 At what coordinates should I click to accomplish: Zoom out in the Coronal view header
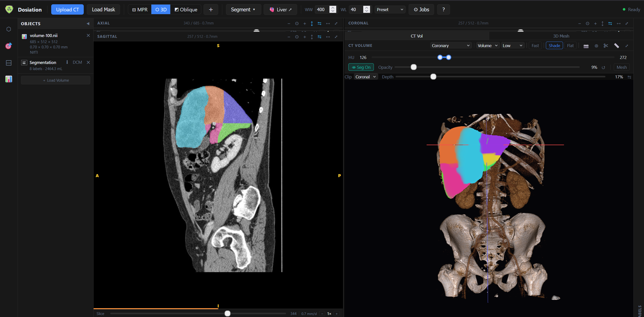point(580,23)
